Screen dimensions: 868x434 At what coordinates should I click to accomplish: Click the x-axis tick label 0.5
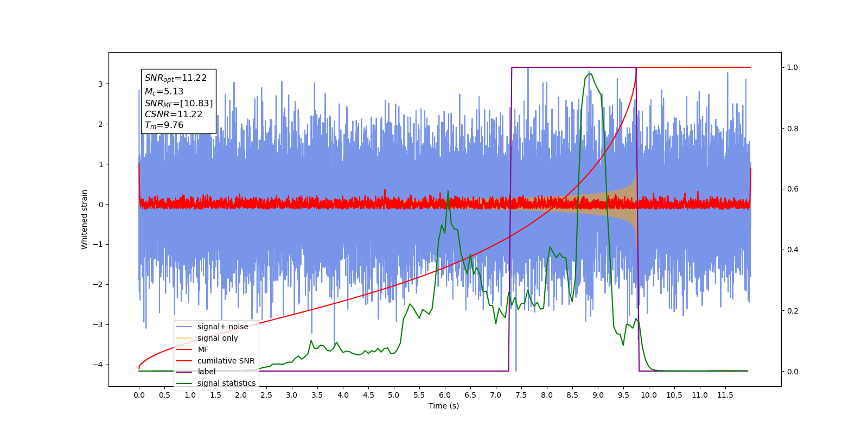[x=164, y=395]
